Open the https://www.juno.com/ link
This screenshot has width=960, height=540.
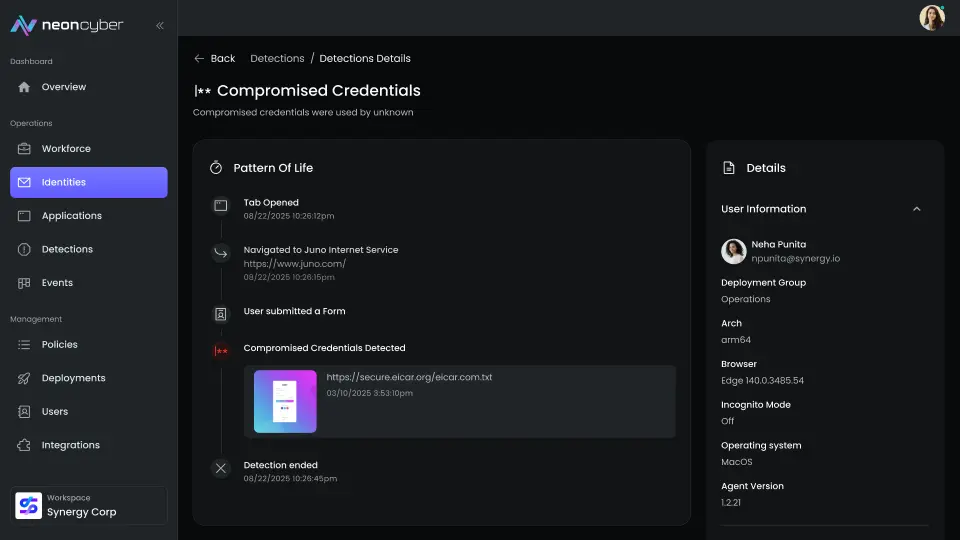(295, 264)
